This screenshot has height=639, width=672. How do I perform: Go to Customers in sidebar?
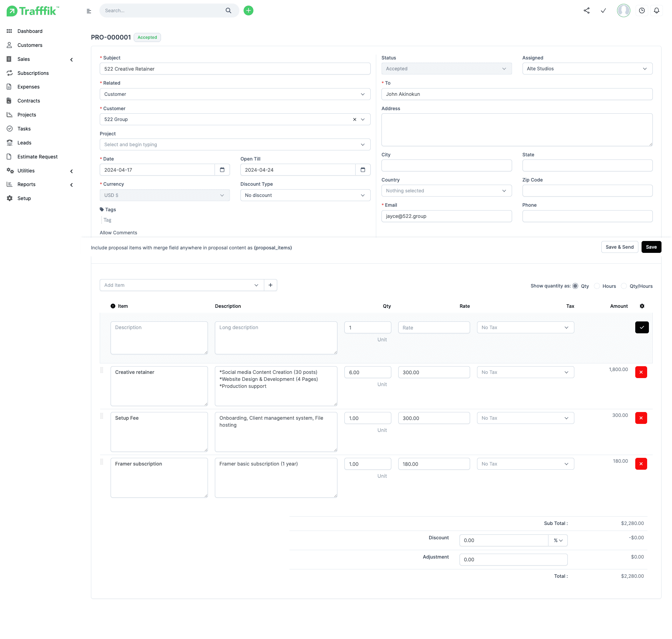[30, 45]
